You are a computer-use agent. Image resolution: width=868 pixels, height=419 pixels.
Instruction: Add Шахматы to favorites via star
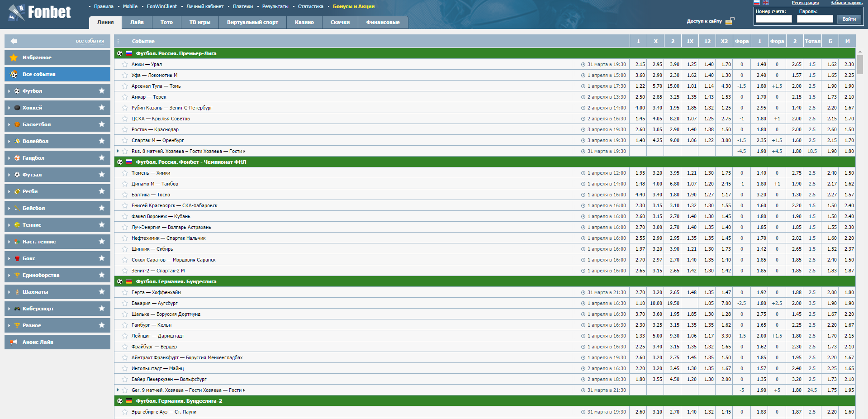102,292
